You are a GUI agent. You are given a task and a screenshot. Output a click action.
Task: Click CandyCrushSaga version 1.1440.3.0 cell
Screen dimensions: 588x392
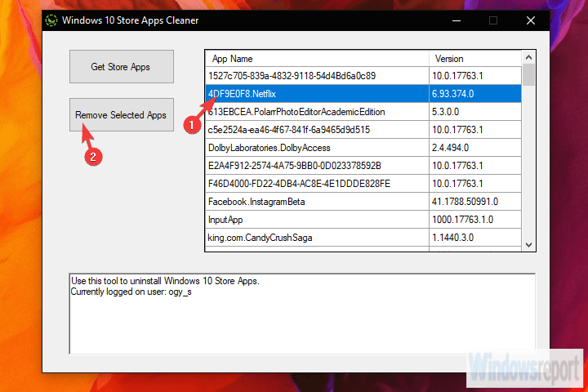tap(475, 238)
